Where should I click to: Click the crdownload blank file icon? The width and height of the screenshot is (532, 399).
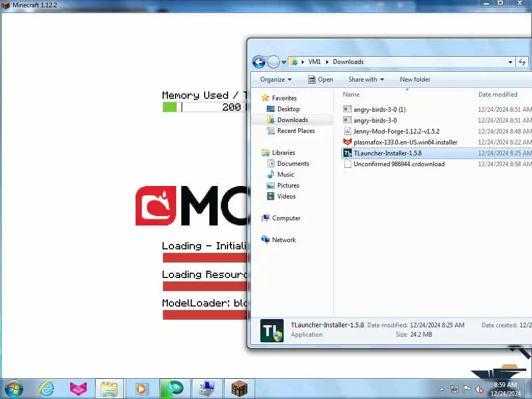click(x=348, y=164)
